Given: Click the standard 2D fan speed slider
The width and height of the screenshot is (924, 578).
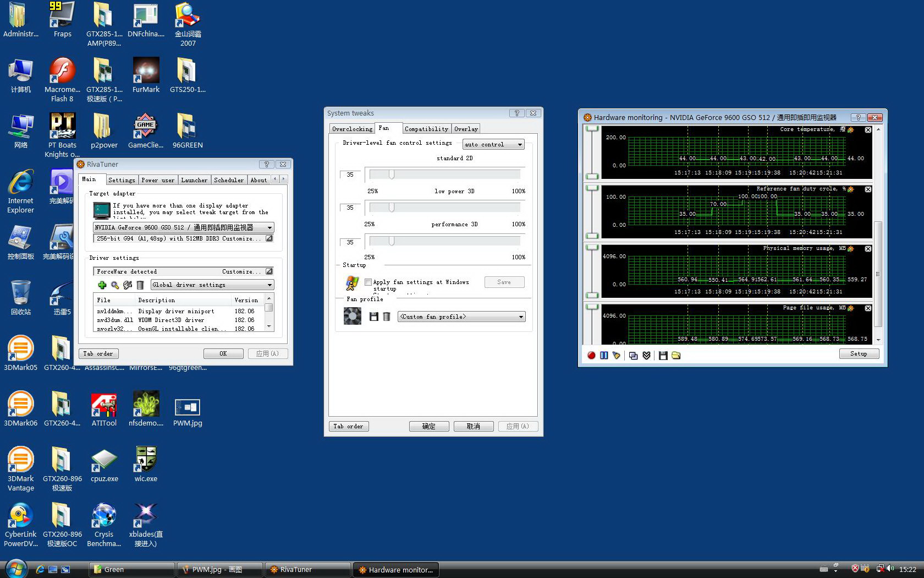Looking at the screenshot, I should pyautogui.click(x=444, y=175).
